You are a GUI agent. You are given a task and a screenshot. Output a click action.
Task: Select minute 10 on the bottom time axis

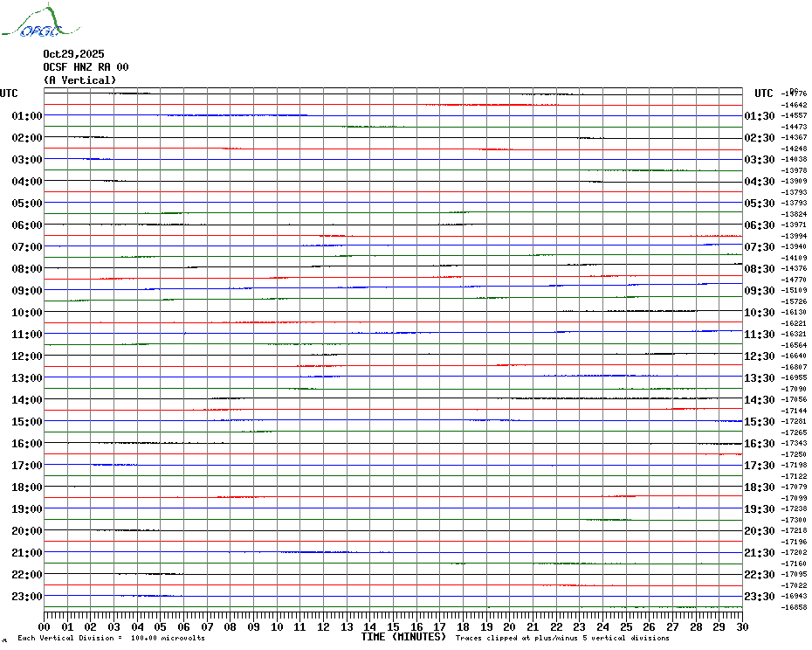click(x=277, y=626)
